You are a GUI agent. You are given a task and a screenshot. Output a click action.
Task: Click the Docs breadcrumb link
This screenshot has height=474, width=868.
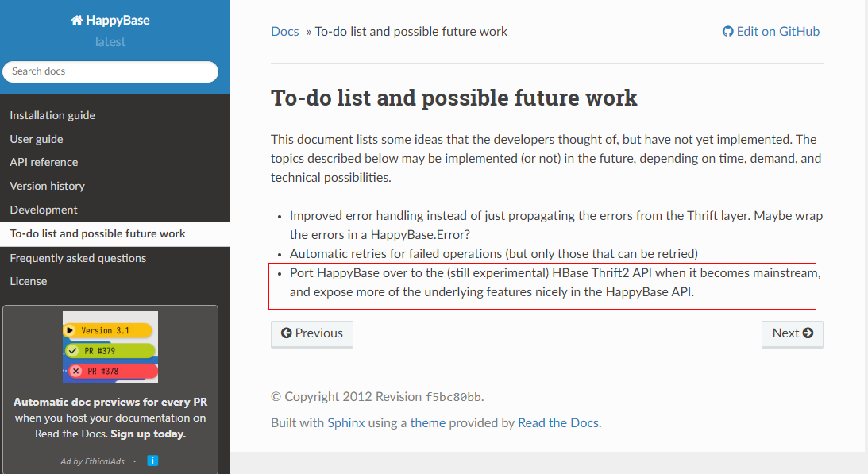285,32
